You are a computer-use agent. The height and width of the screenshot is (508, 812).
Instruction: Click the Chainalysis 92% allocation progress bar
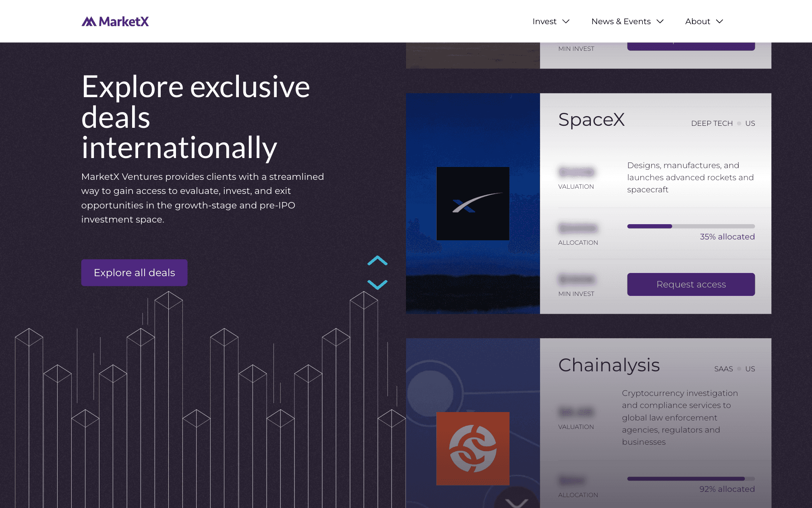[691, 479]
